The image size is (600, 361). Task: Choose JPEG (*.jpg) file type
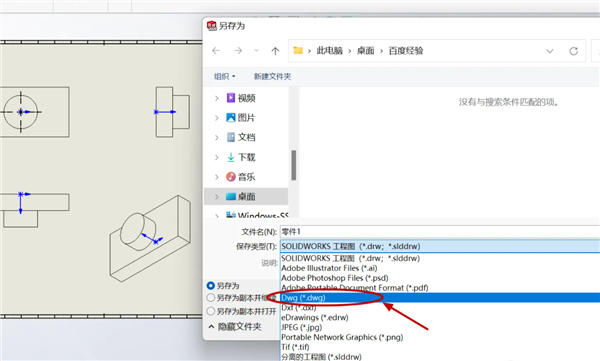coord(440,327)
